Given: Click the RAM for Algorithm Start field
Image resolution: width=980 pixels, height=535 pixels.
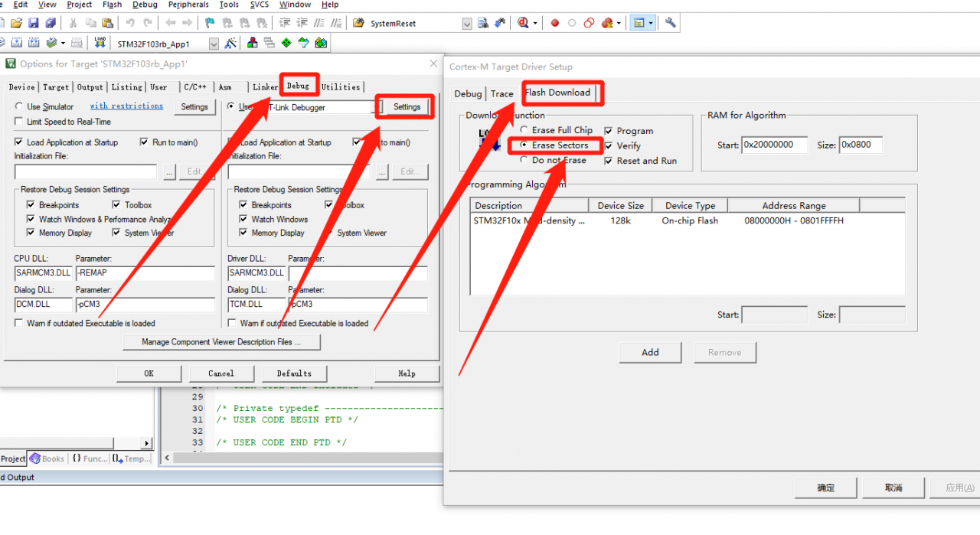Looking at the screenshot, I should pos(774,145).
